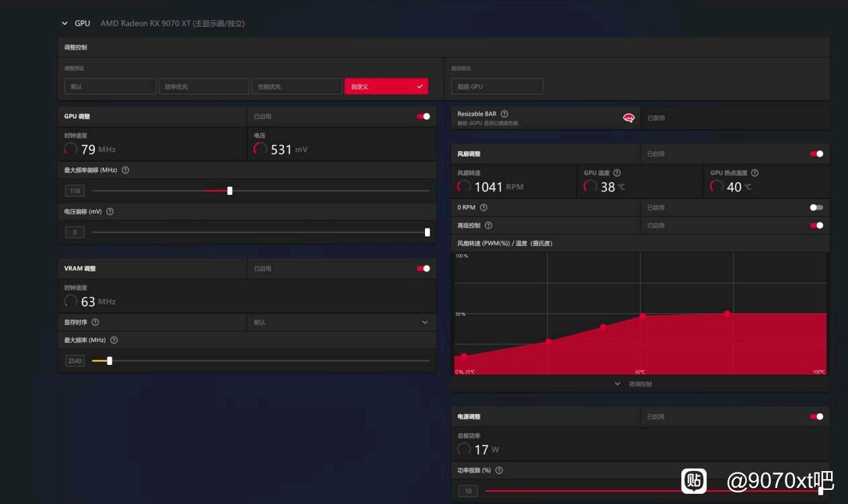Open help for VRAM 最大频率 (MHz)

[114, 340]
